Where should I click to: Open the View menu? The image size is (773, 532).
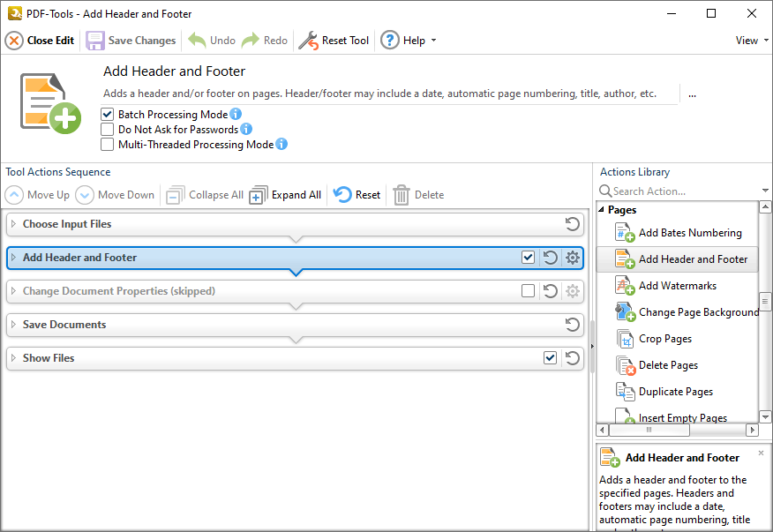coord(751,41)
